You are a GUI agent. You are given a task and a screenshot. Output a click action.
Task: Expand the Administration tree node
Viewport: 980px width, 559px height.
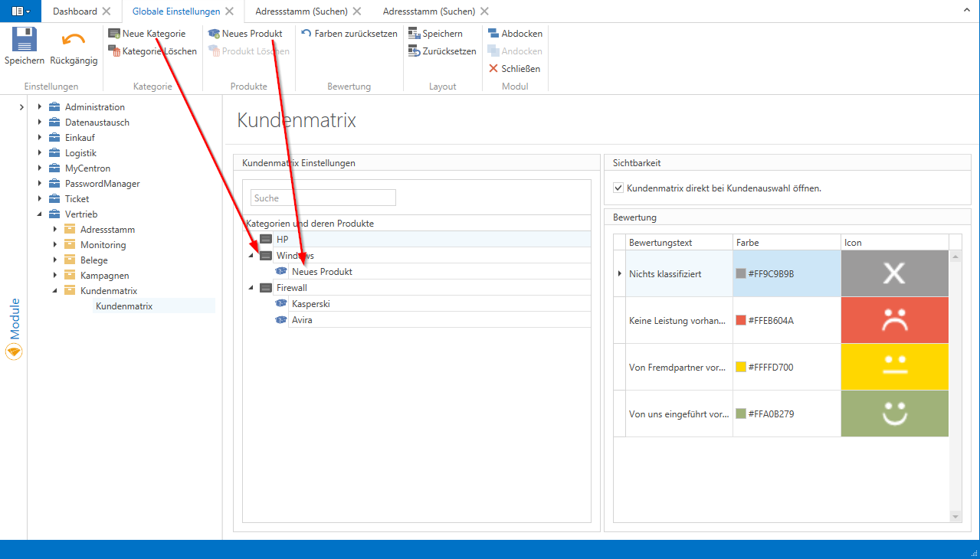(40, 107)
